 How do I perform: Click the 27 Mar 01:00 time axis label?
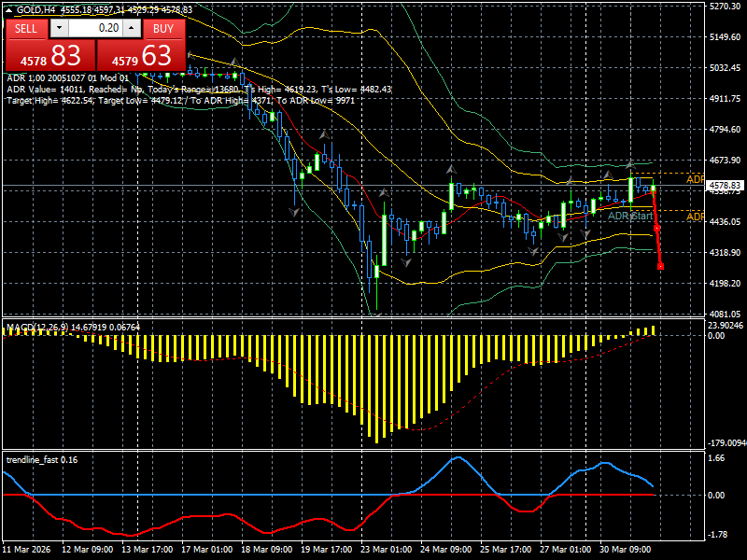(x=566, y=549)
